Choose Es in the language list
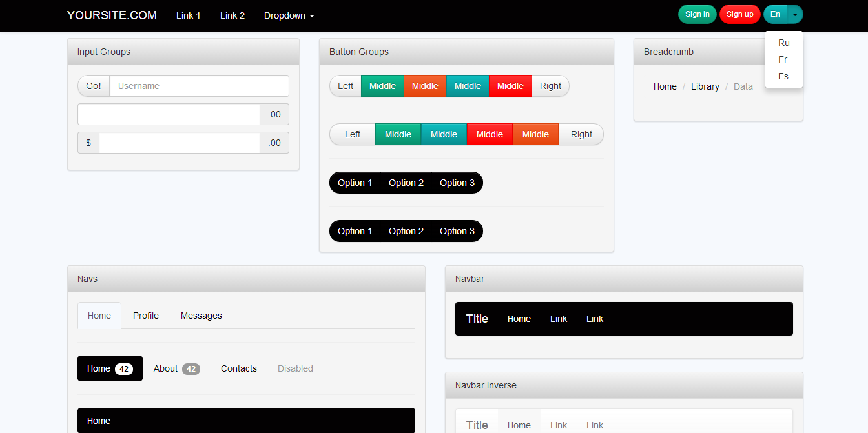Image resolution: width=868 pixels, height=433 pixels. [783, 76]
